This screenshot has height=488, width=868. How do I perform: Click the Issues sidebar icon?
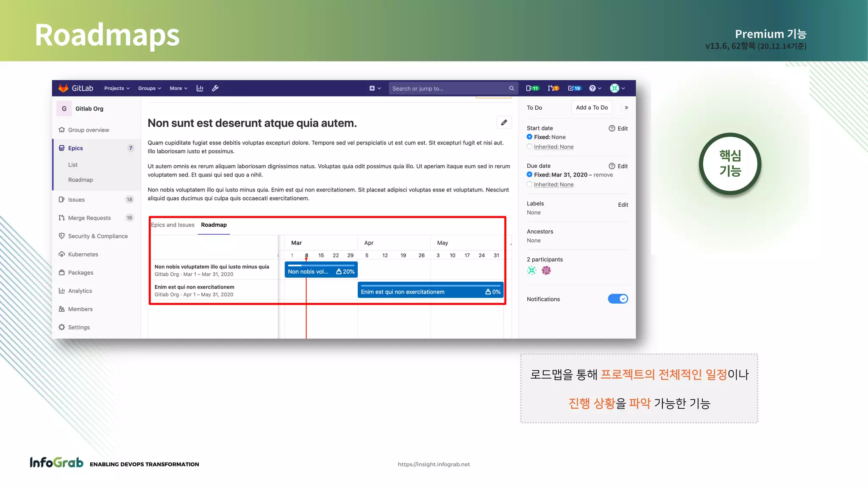[x=62, y=200]
